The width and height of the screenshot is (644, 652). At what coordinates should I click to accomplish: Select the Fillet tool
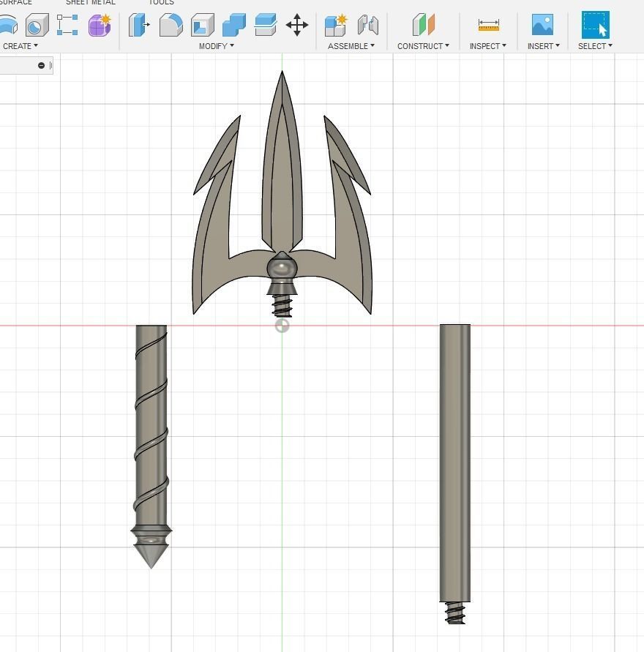tap(171, 25)
